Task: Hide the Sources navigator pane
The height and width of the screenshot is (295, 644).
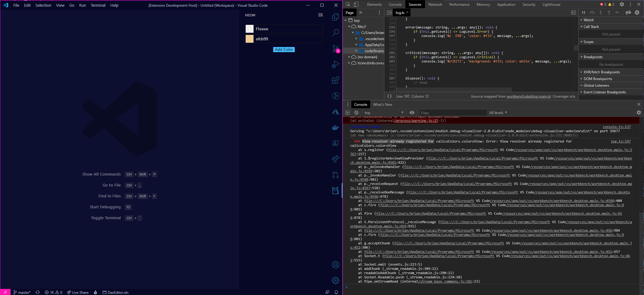Action: pyautogui.click(x=389, y=12)
